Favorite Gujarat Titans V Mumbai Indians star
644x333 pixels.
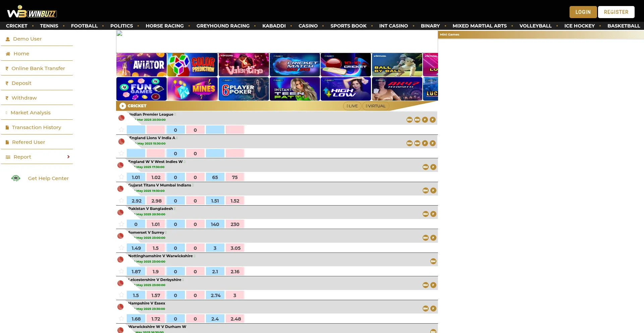pos(121,201)
